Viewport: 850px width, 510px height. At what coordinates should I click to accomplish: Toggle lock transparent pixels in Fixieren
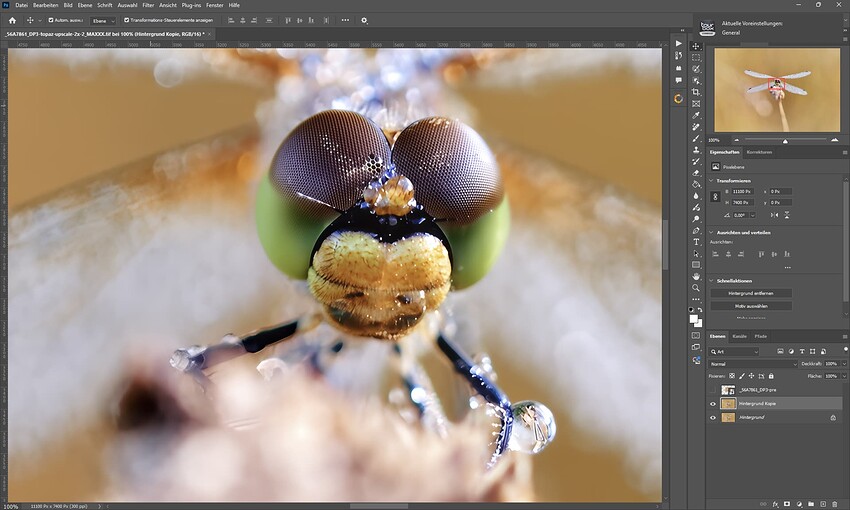point(732,376)
